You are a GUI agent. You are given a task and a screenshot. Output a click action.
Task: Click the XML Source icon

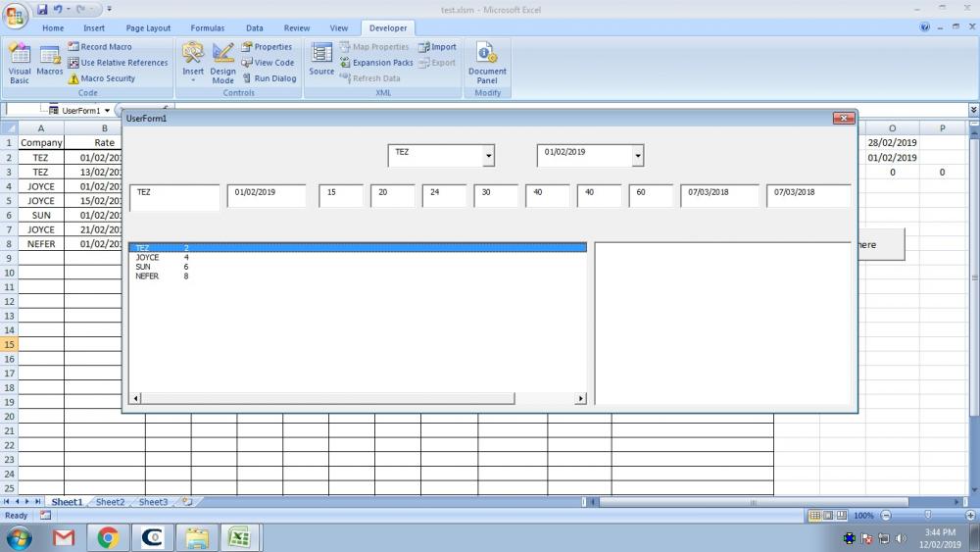tap(321, 61)
